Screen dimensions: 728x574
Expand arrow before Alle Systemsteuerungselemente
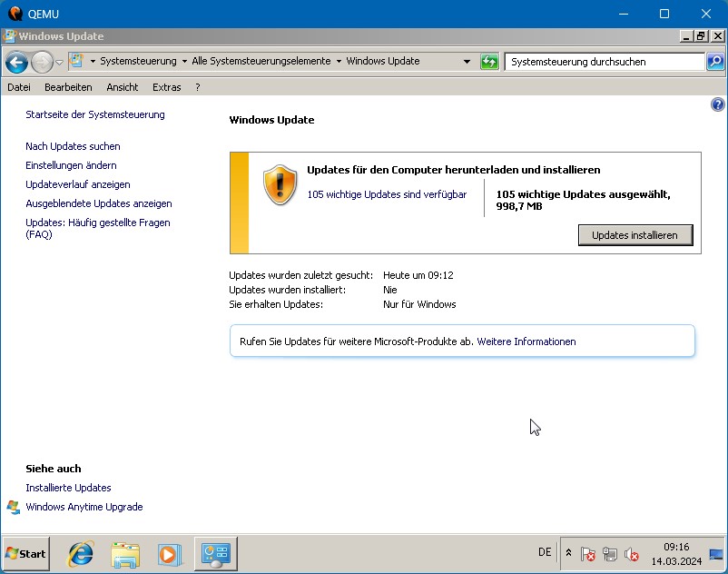(184, 61)
